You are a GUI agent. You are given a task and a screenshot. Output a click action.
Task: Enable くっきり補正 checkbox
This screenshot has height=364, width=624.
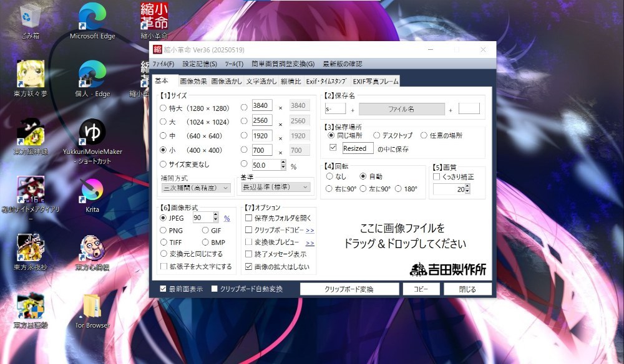pyautogui.click(x=437, y=177)
